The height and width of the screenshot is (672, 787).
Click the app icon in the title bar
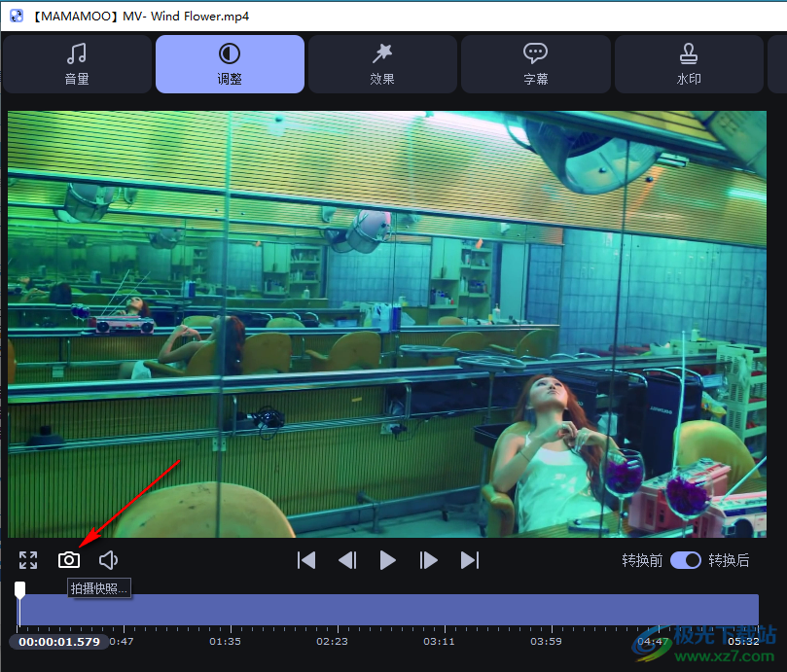point(17,17)
